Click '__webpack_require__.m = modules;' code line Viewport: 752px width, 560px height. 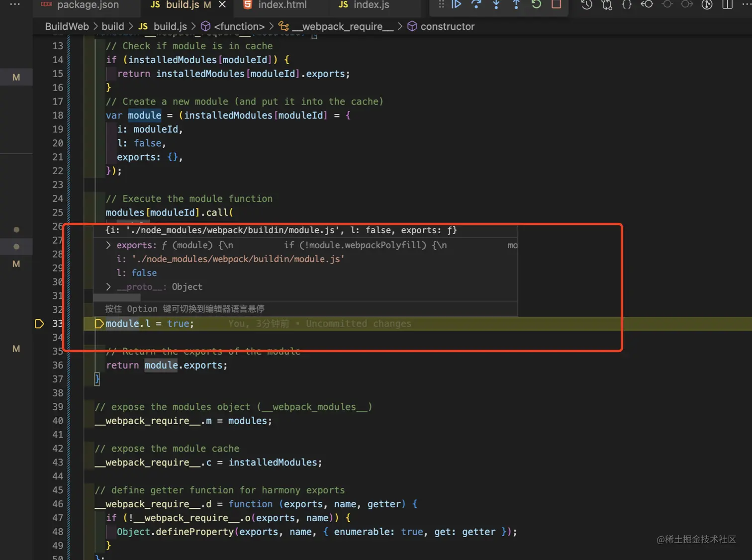click(184, 421)
